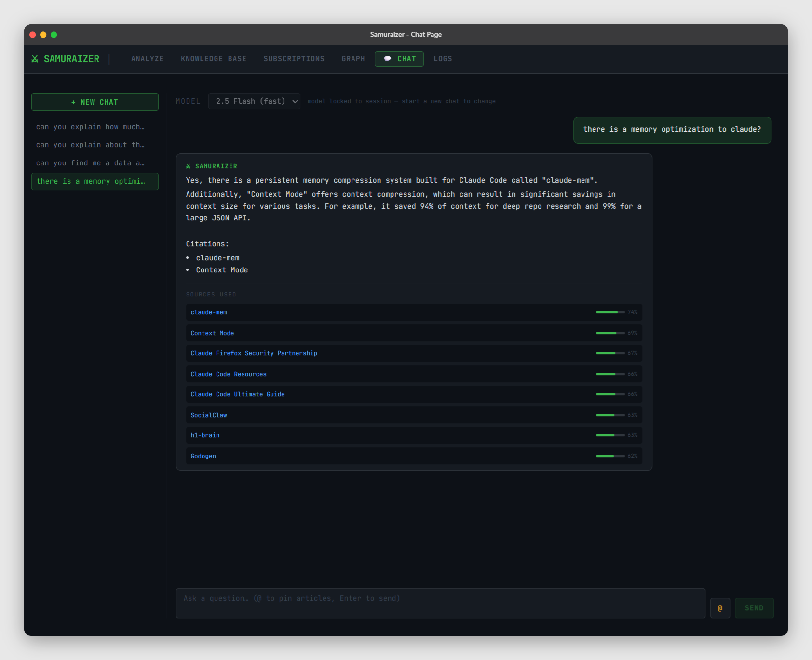
Task: Click the 'Citations:' label
Action: [207, 244]
